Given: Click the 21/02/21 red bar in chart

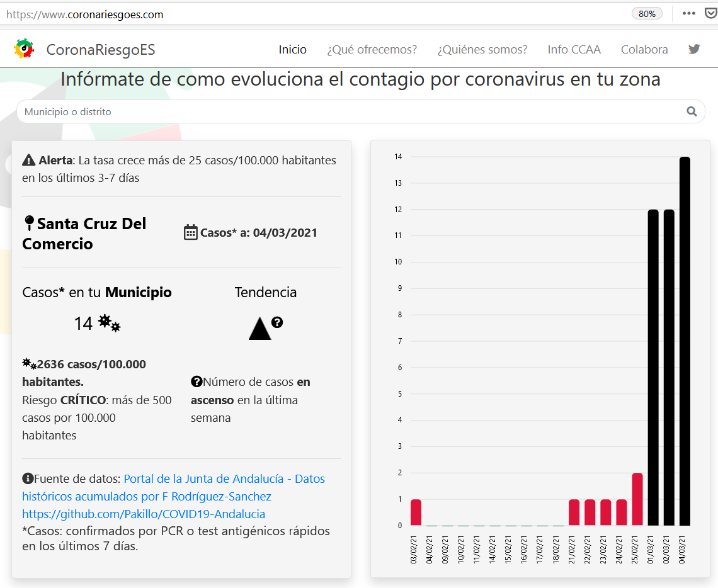Looking at the screenshot, I should [x=574, y=512].
